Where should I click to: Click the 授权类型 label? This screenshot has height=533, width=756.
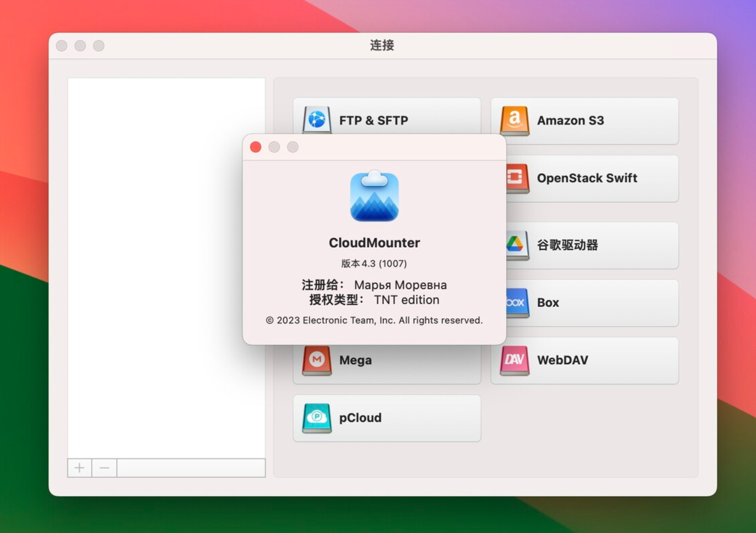click(336, 300)
